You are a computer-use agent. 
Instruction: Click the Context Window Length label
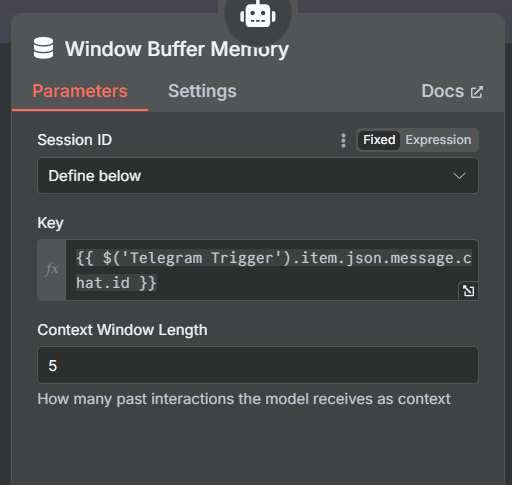coord(122,330)
